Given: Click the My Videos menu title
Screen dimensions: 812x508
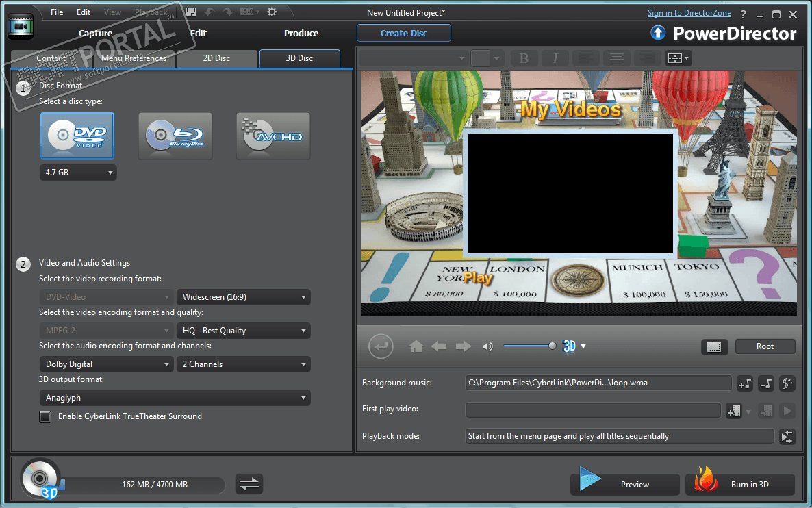Looking at the screenshot, I should (x=571, y=110).
